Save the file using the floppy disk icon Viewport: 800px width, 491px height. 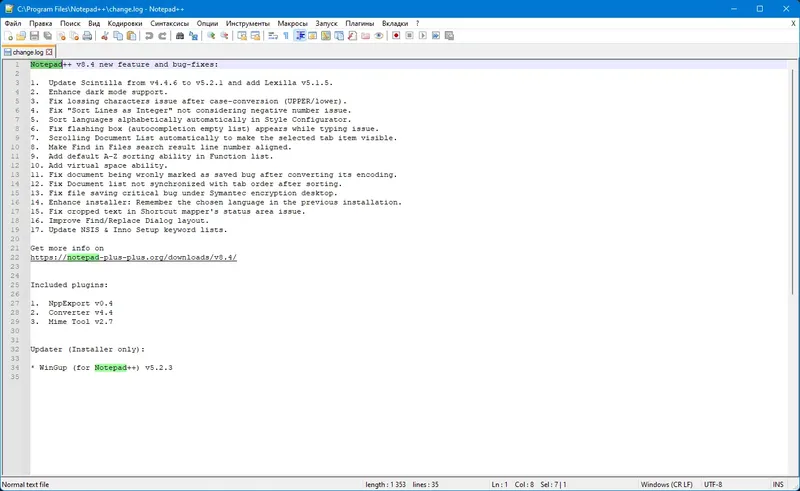(34, 36)
